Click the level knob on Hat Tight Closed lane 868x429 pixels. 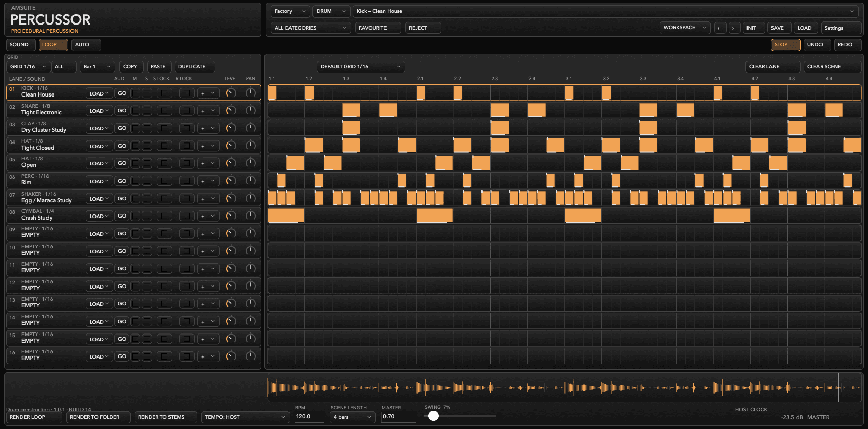coord(231,146)
